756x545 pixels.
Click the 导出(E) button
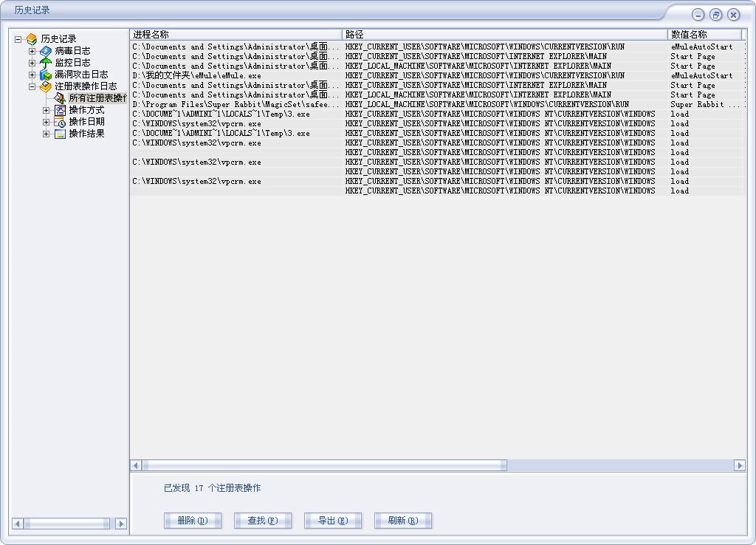(333, 521)
